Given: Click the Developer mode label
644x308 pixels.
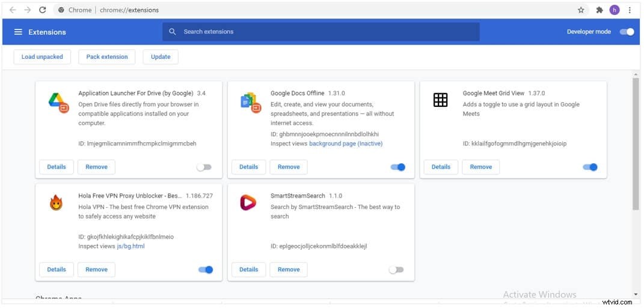Looking at the screenshot, I should 589,32.
